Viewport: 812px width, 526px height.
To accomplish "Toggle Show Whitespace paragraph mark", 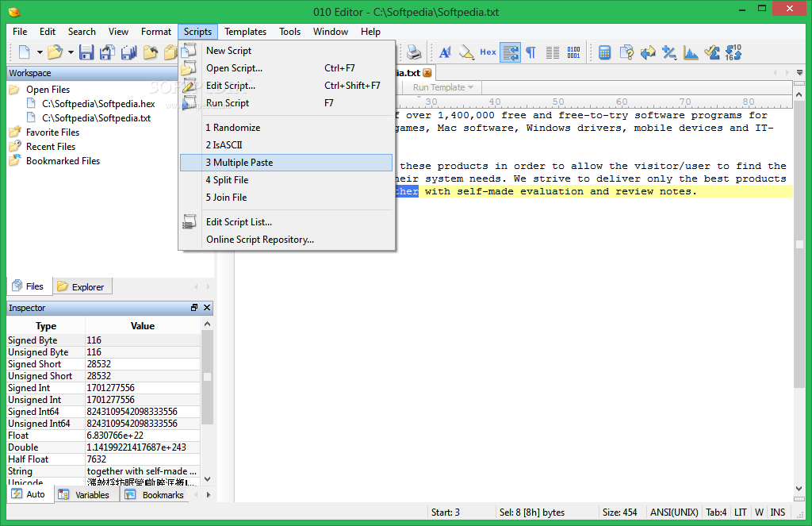I will [530, 52].
